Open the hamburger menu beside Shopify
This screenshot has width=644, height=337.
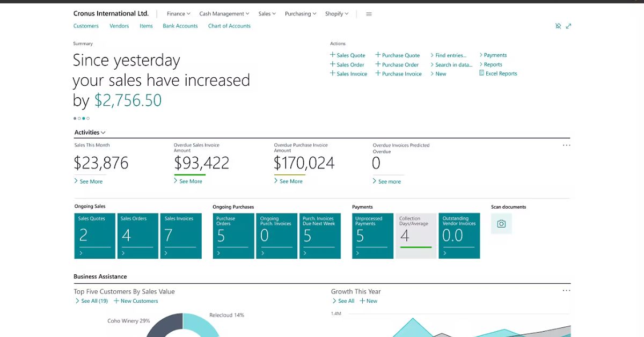point(369,14)
